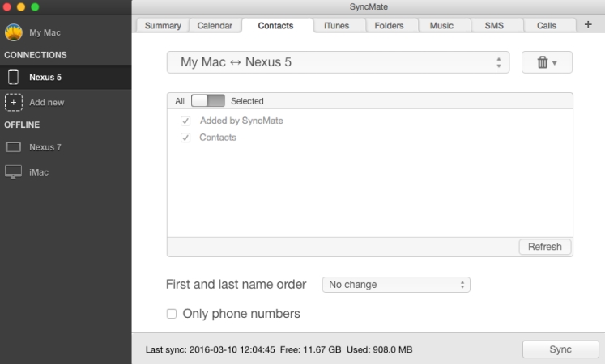Click the Add new dashed plus icon
605x364 pixels.
tap(14, 103)
